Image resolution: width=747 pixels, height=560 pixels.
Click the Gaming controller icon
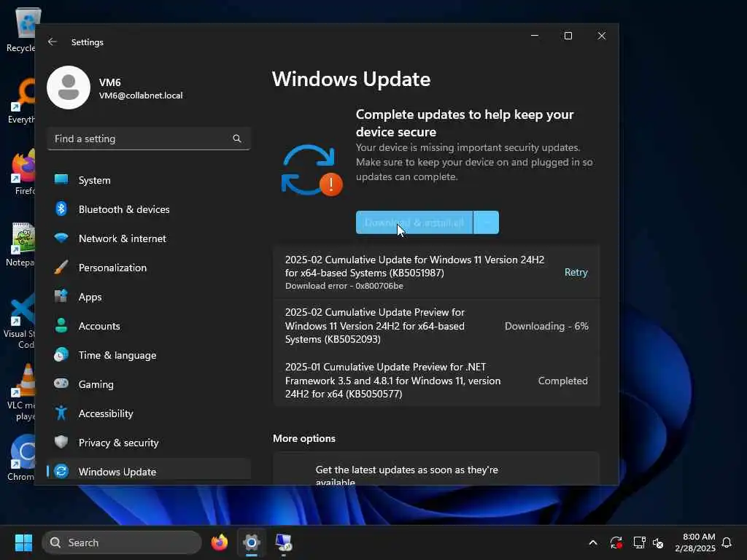point(61,384)
